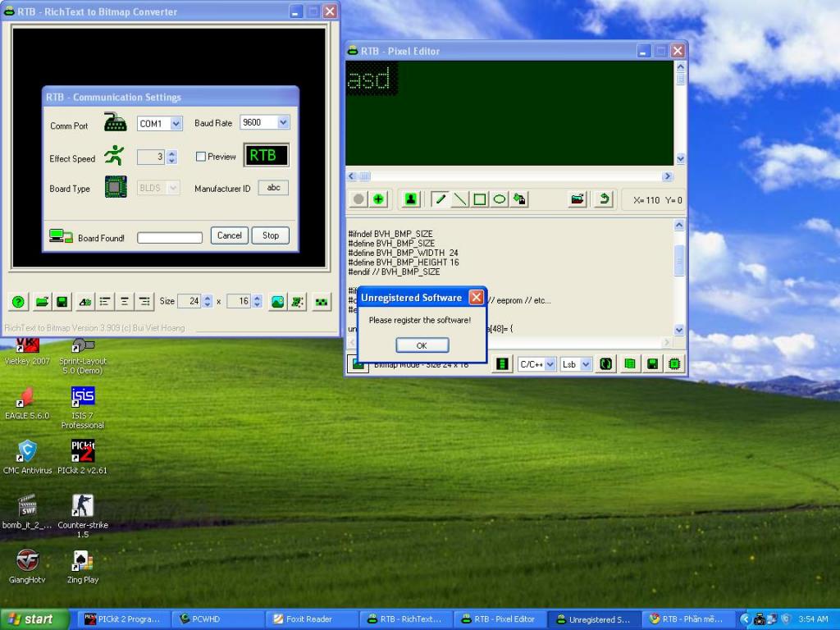Click the green plus icon in Pixel Editor
Screen dimensions: 840x630
coord(378,199)
